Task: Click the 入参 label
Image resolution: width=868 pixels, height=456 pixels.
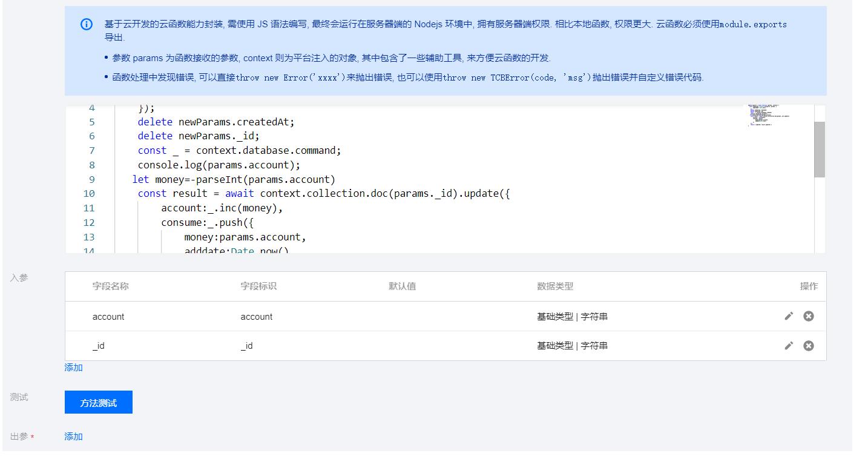Action: [x=19, y=278]
